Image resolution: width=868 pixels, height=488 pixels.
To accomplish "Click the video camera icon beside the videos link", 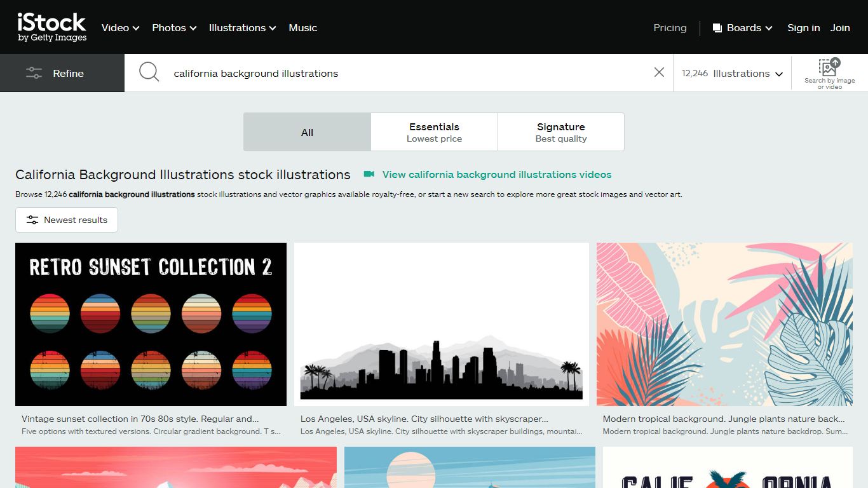I will point(369,174).
